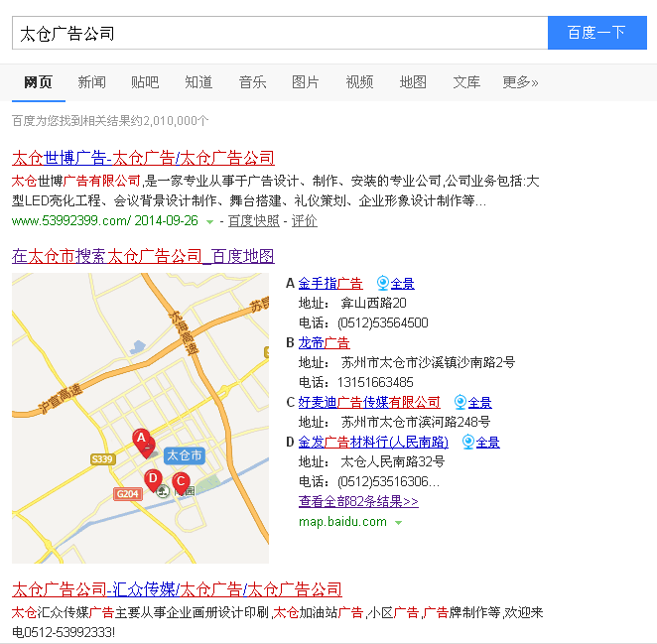
Task: Click G204 road badge on map
Action: (x=127, y=493)
